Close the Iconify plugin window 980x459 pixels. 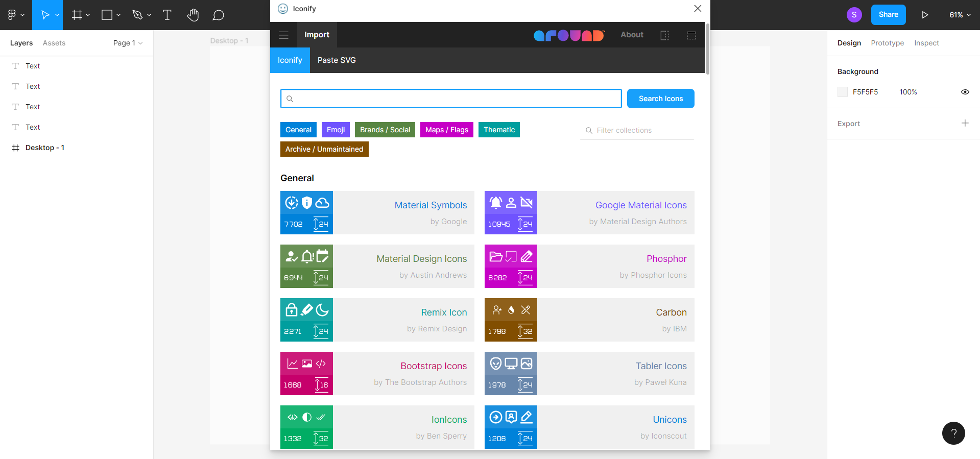pos(698,9)
